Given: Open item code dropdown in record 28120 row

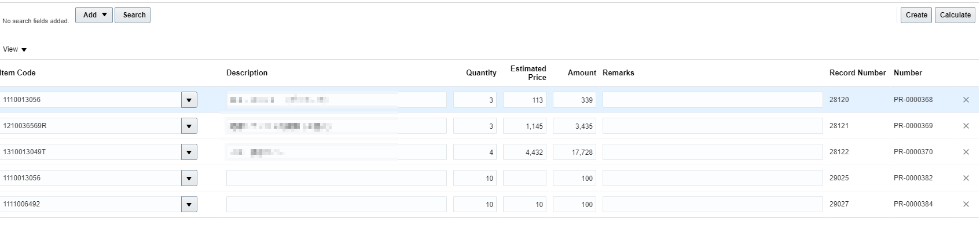Looking at the screenshot, I should coord(189,100).
